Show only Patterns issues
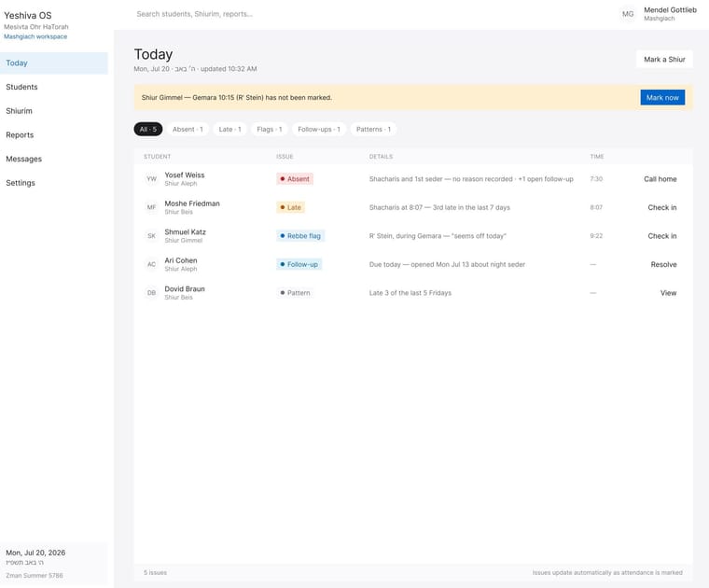The height and width of the screenshot is (588, 709). pyautogui.click(x=373, y=130)
